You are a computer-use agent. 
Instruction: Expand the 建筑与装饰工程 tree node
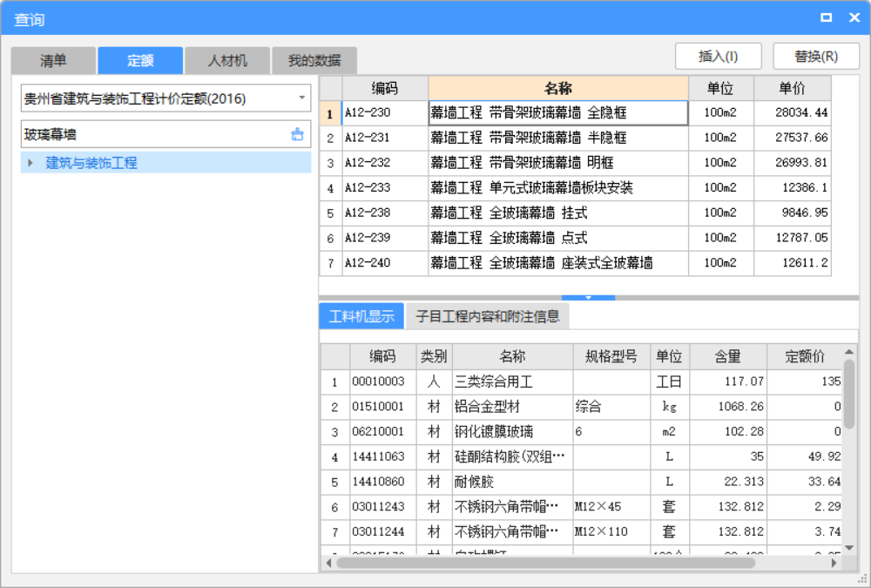[x=30, y=163]
